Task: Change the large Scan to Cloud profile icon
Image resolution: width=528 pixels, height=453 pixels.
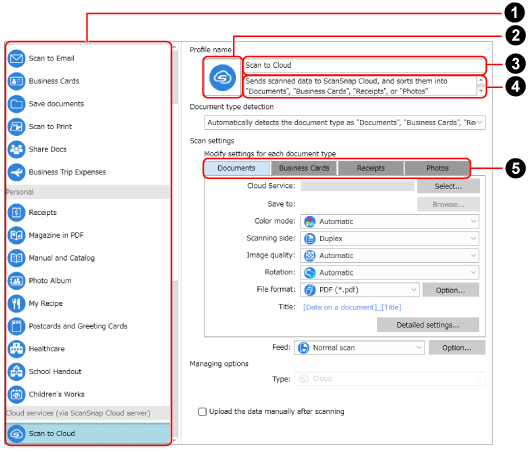Action: pyautogui.click(x=223, y=78)
